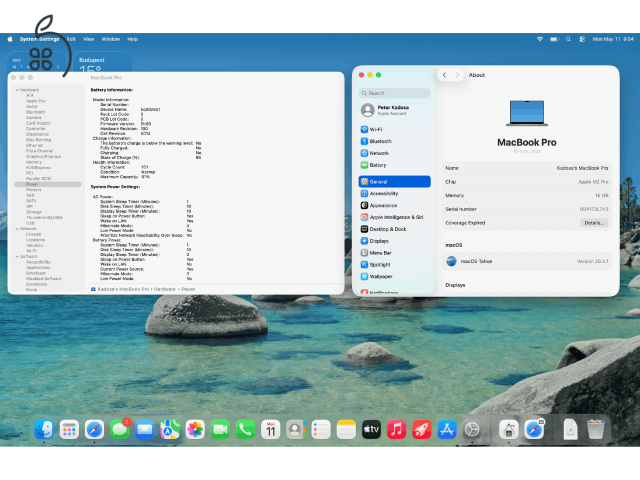Open Appearance settings in sidebar
This screenshot has width=640, height=480.
[394, 205]
